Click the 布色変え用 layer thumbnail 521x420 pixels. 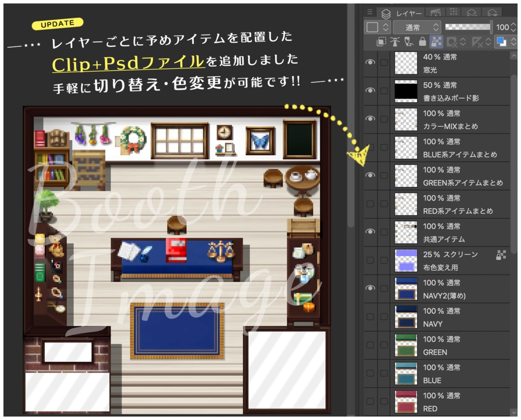point(405,260)
